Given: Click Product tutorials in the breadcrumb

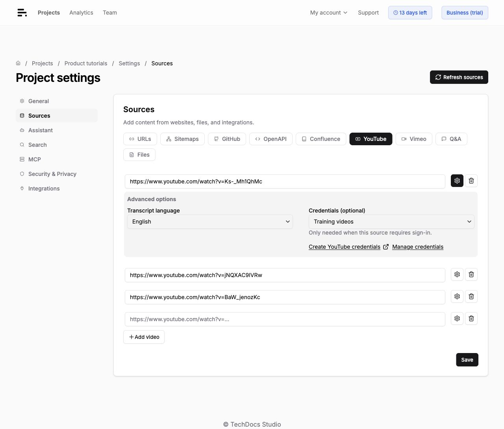Looking at the screenshot, I should [86, 63].
